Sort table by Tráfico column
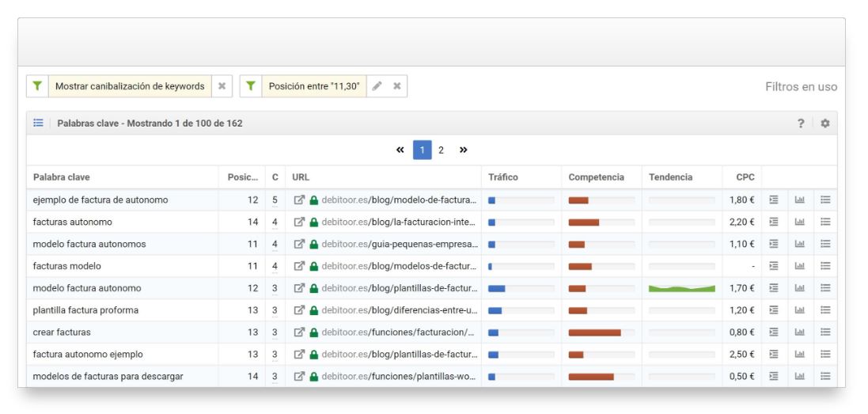868x414 pixels. pos(503,177)
